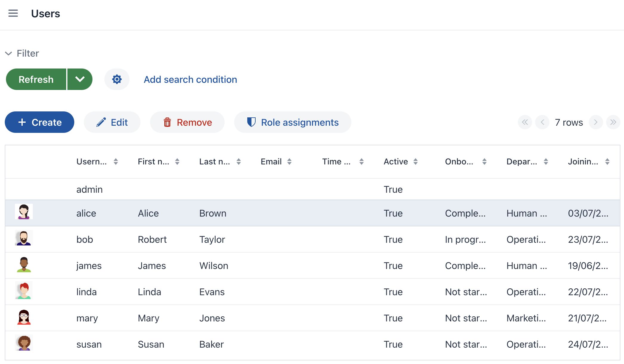Sort table by Active column
Image resolution: width=624 pixels, height=364 pixels.
click(x=416, y=161)
